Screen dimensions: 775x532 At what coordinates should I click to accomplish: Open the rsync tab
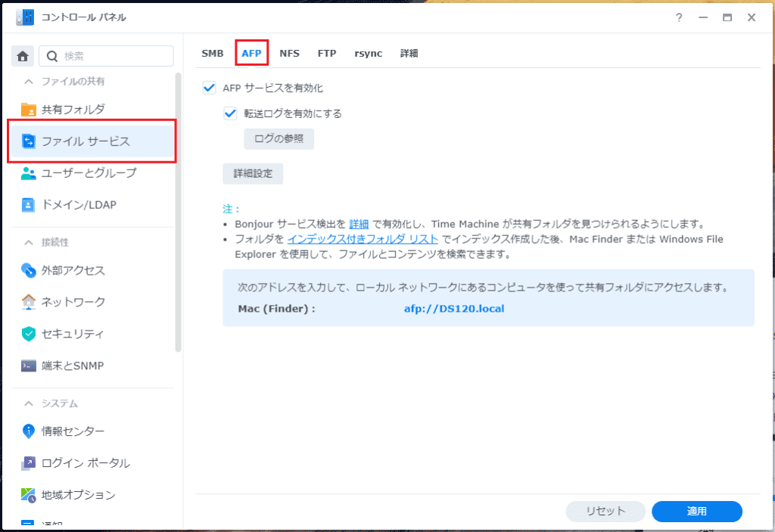tap(369, 54)
